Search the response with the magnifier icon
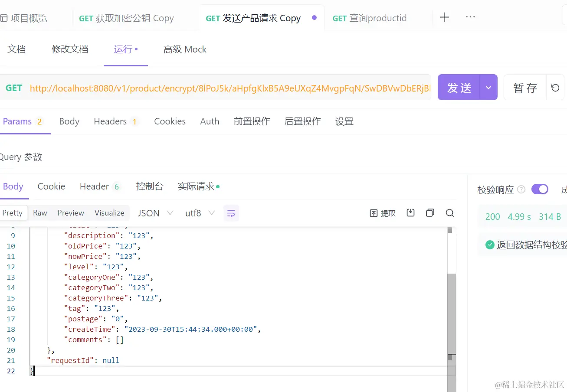The width and height of the screenshot is (567, 392). pyautogui.click(x=450, y=212)
